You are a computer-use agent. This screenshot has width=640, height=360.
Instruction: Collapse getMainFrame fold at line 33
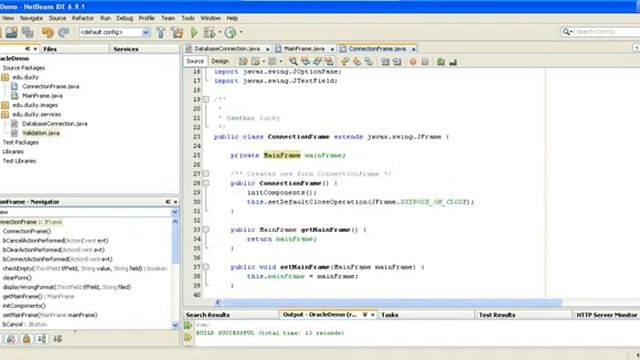click(x=206, y=230)
